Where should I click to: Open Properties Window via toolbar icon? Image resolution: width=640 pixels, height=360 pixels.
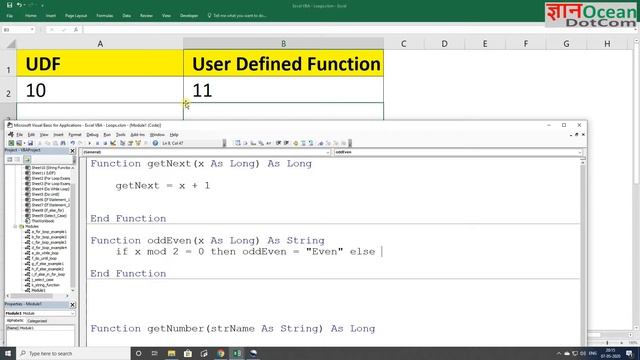click(130, 143)
